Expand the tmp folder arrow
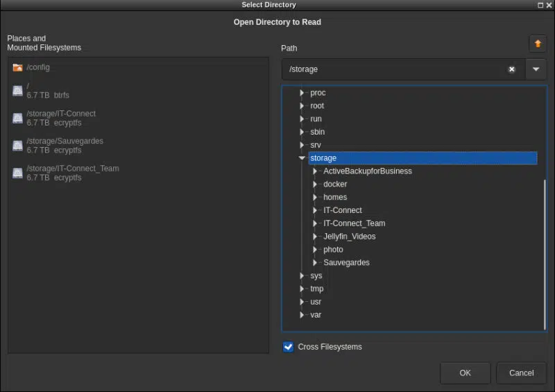The height and width of the screenshot is (392, 555). tap(302, 289)
